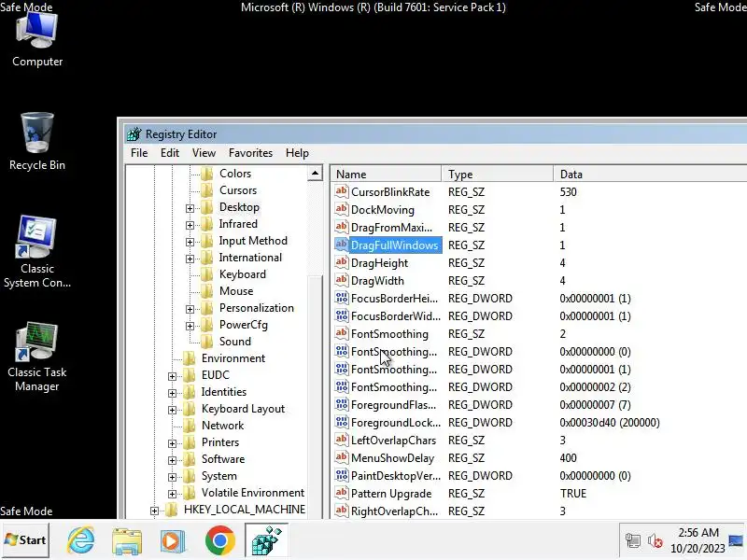Click the FontSmoothing string value icon
747x560 pixels.
341,333
